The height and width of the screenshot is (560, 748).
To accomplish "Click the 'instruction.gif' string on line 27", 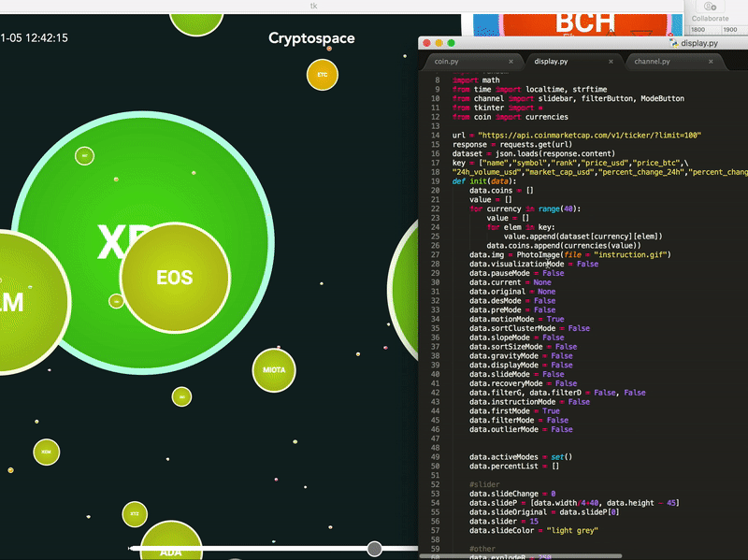I will pos(632,254).
